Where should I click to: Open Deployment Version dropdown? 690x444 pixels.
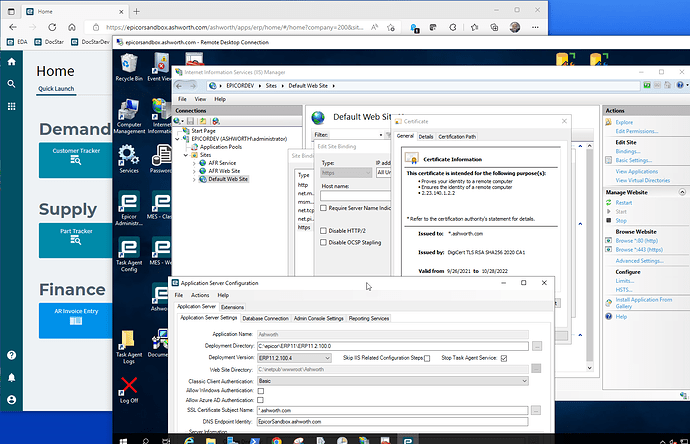(294, 358)
